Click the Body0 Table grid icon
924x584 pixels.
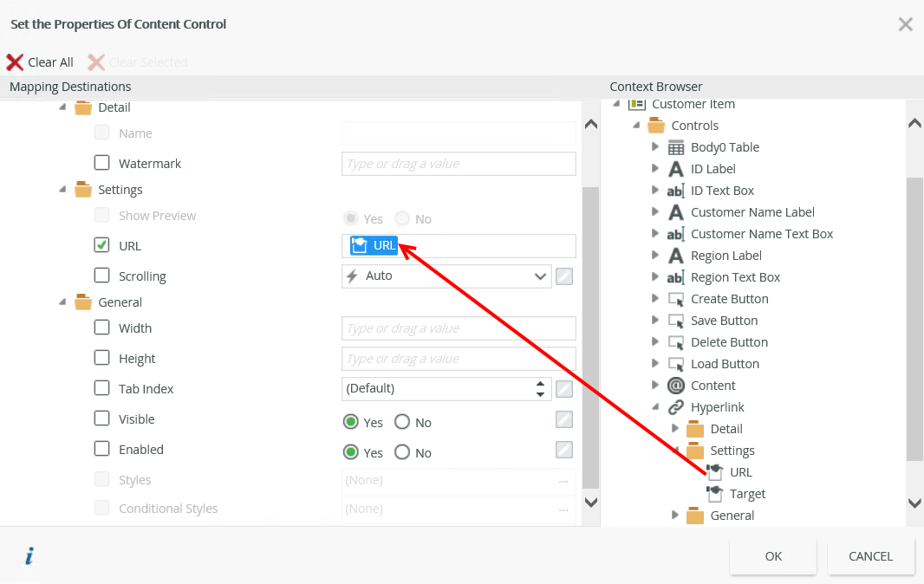[x=676, y=147]
